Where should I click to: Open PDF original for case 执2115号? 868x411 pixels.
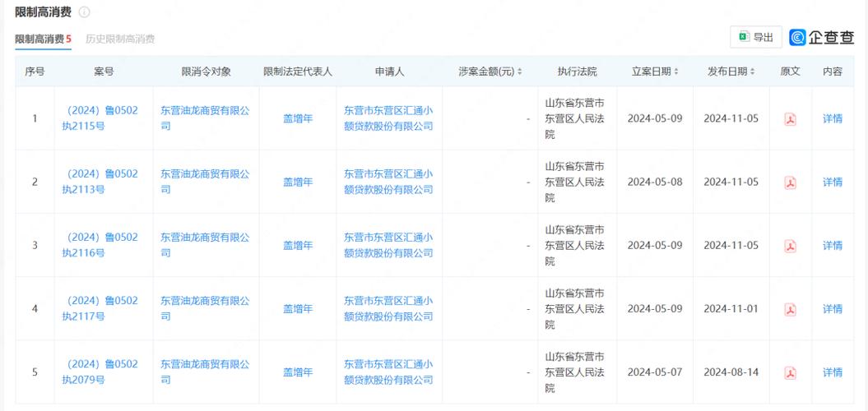pyautogui.click(x=790, y=119)
